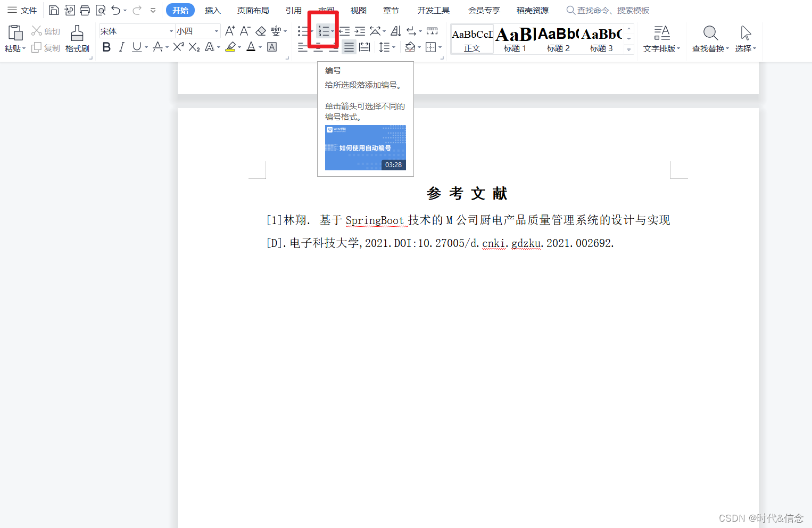Toggle Bold formatting
The image size is (812, 528).
[106, 47]
